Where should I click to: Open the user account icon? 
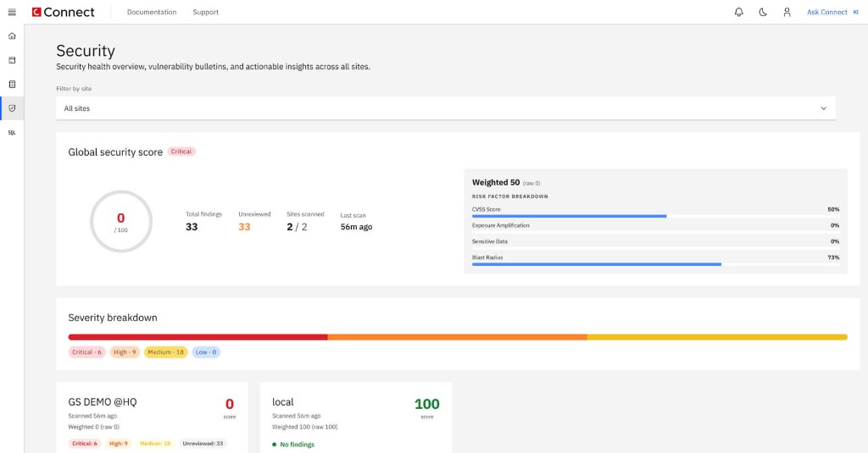[787, 12]
